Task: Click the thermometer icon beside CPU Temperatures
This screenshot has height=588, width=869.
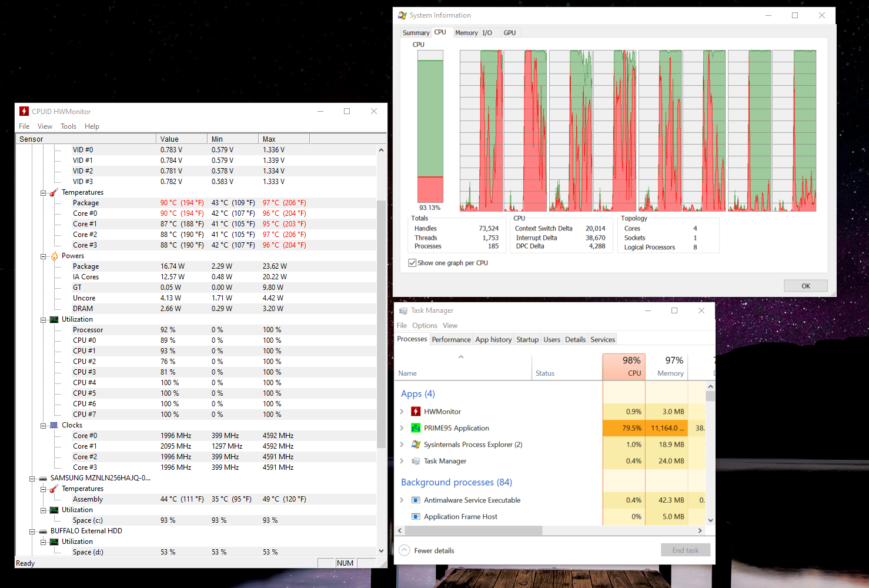Action: 54,192
